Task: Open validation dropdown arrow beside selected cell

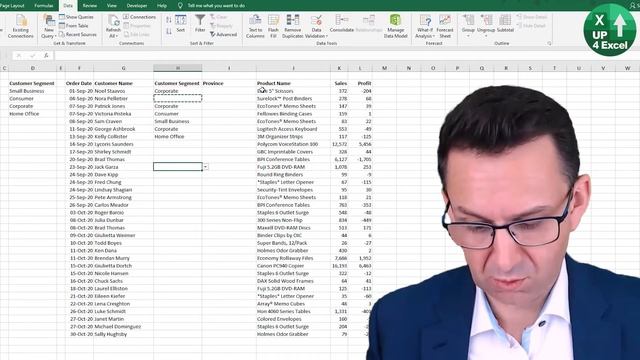Action: [205, 167]
